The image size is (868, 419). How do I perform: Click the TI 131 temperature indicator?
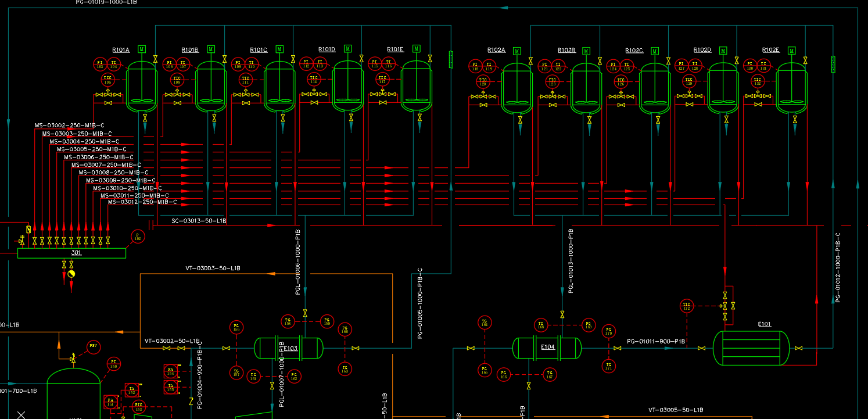pos(763,66)
